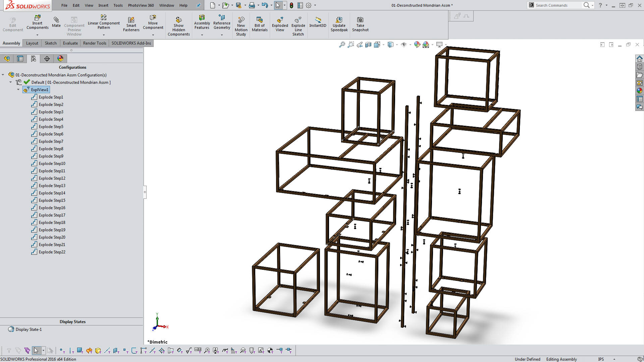The height and width of the screenshot is (362, 644).
Task: Select the Move Component tool
Action: coord(153,22)
